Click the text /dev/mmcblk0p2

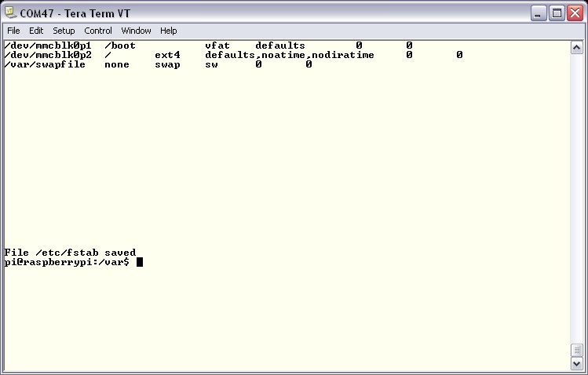tap(48, 55)
